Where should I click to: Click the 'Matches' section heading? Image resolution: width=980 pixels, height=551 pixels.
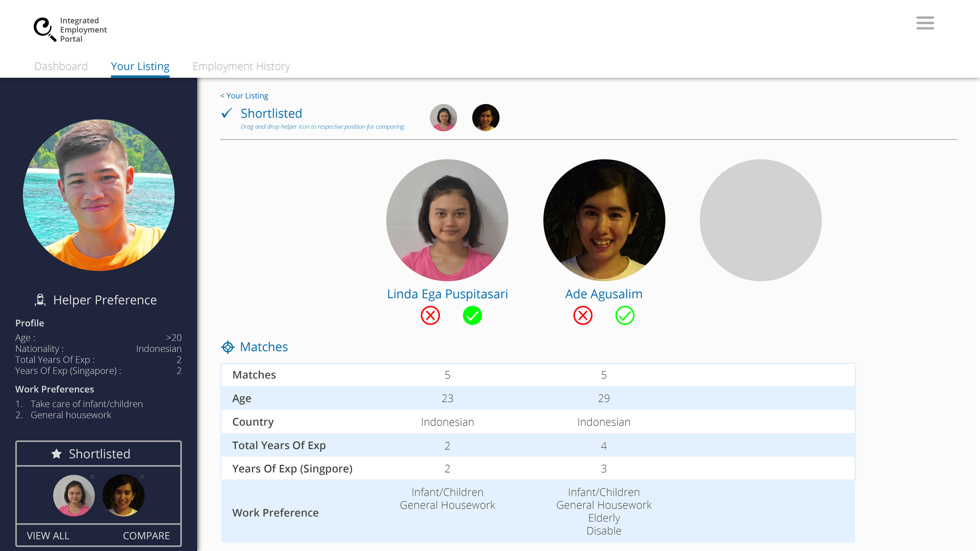264,347
